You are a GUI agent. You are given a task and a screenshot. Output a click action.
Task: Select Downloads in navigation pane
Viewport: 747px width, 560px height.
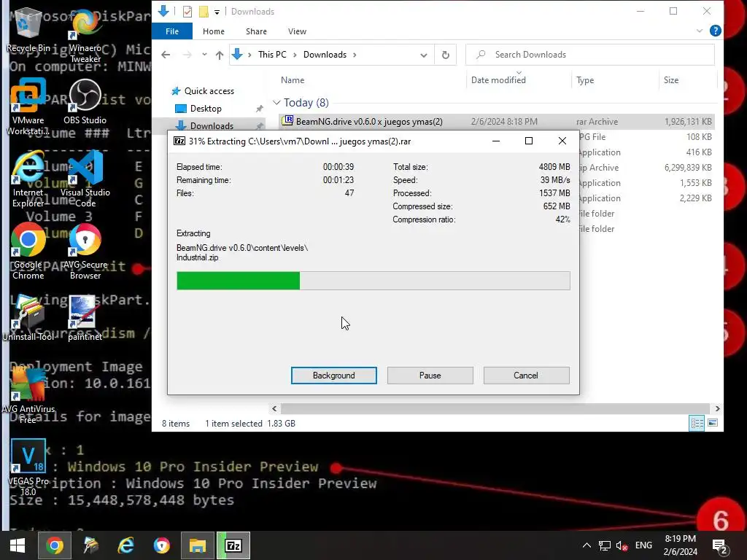click(x=212, y=125)
